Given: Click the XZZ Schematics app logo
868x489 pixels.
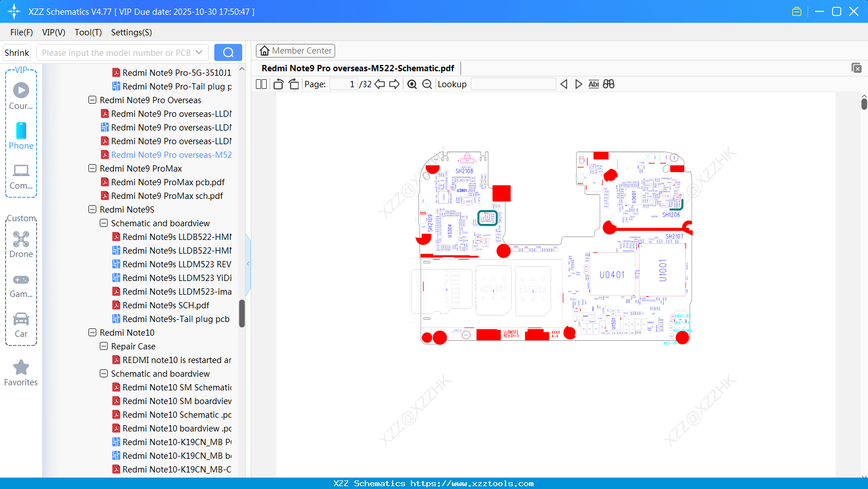Looking at the screenshot, I should tap(14, 11).
